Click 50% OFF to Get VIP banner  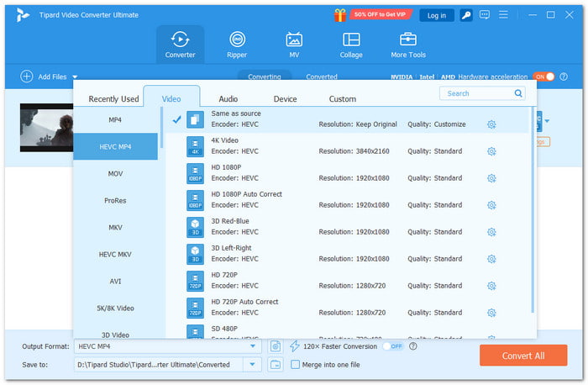(x=381, y=14)
